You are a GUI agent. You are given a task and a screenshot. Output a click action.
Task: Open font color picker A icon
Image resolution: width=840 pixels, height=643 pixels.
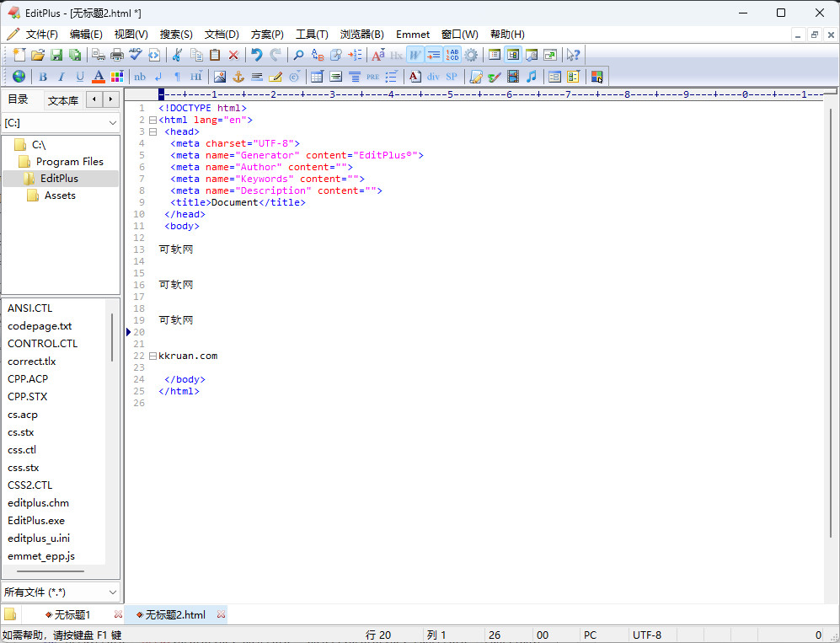(x=98, y=77)
